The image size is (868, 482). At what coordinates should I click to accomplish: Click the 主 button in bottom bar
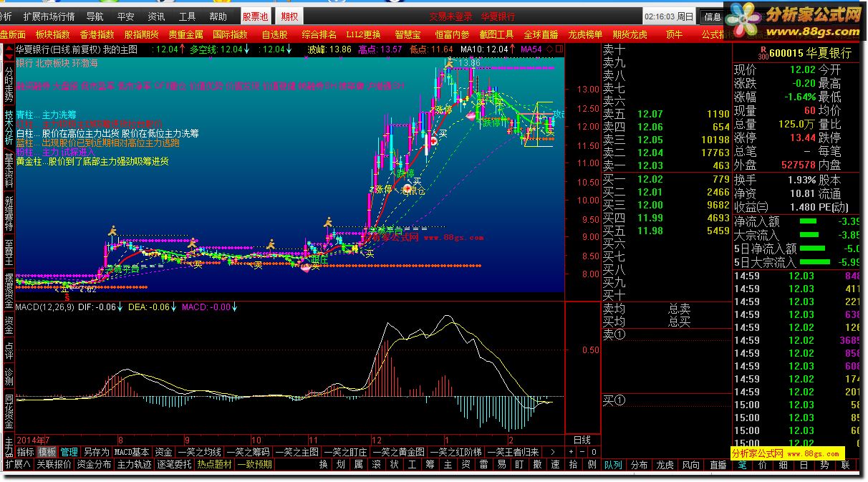click(448, 464)
